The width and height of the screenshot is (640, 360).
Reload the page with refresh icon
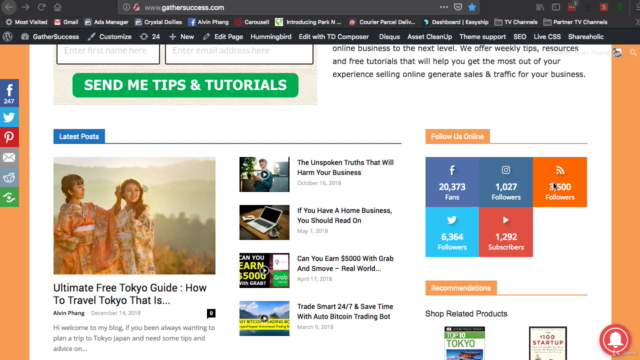(x=42, y=7)
